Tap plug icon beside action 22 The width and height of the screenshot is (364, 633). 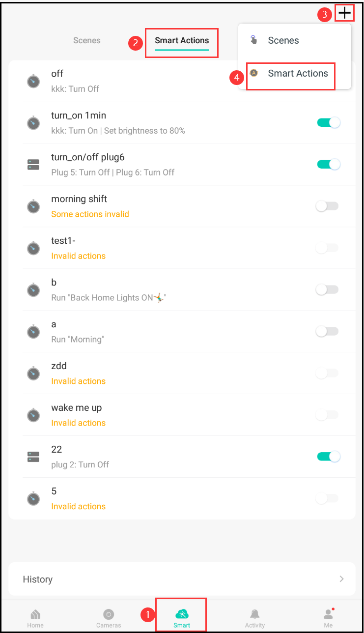click(x=33, y=457)
